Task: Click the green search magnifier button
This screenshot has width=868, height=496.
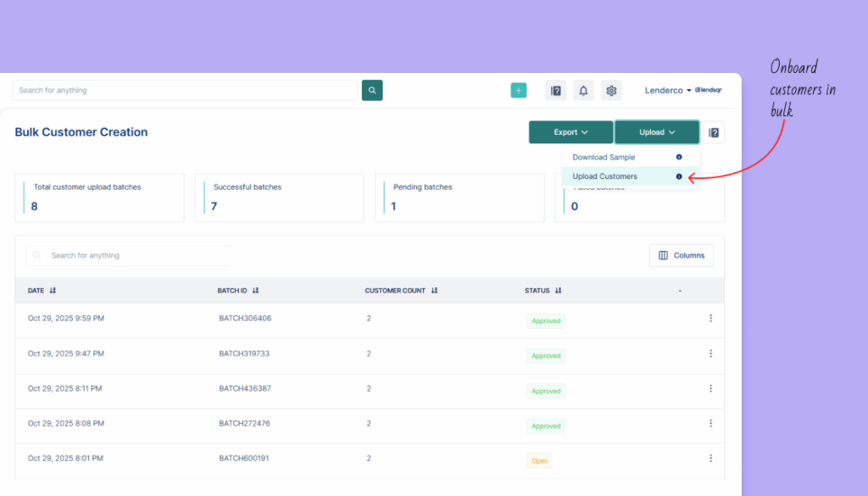Action: point(372,90)
